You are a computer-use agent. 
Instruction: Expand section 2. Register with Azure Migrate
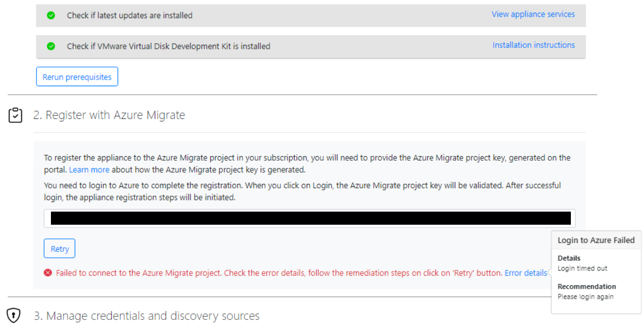(x=109, y=115)
